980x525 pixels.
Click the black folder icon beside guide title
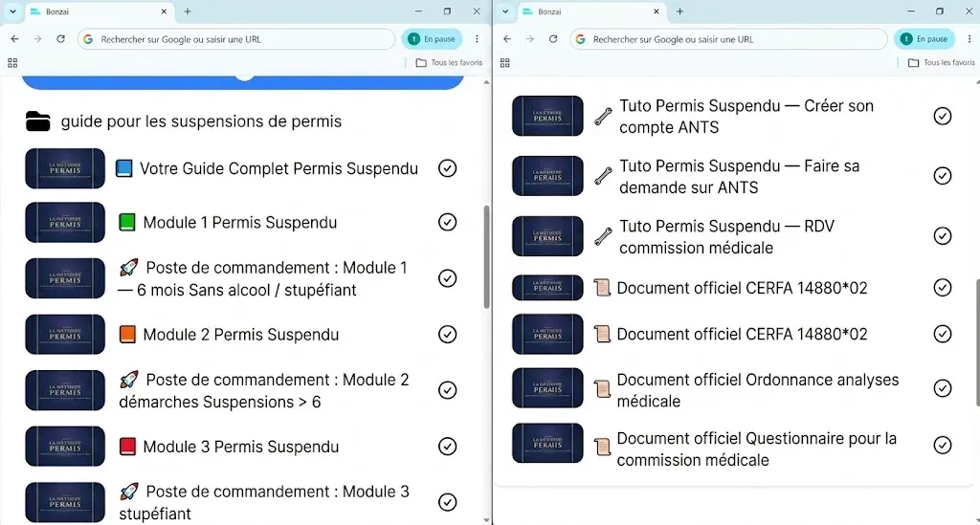[x=37, y=121]
